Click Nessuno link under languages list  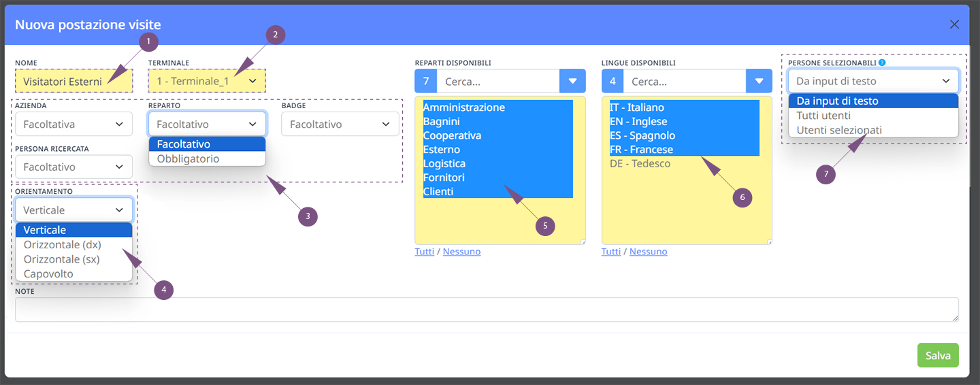pyautogui.click(x=648, y=252)
